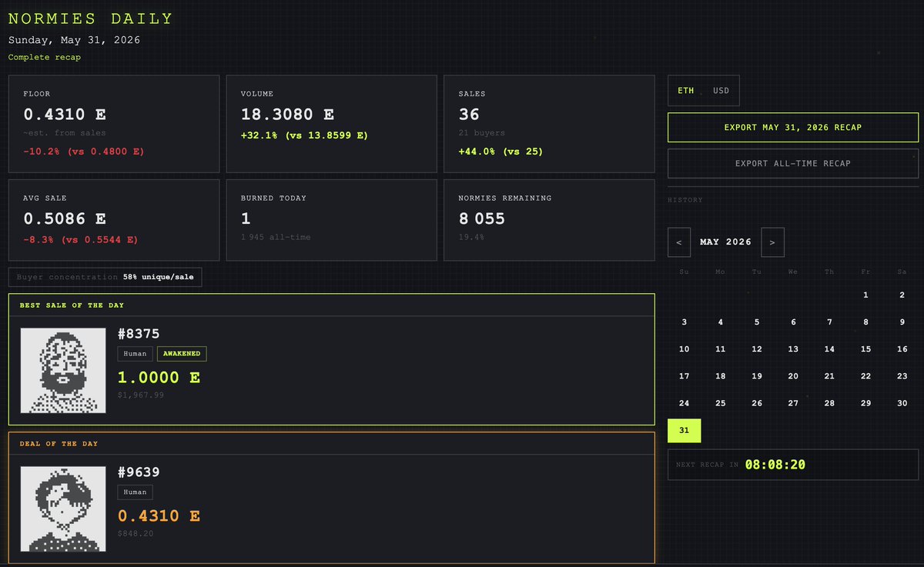Click the #9639 title text
This screenshot has width=924, height=567.
point(139,472)
